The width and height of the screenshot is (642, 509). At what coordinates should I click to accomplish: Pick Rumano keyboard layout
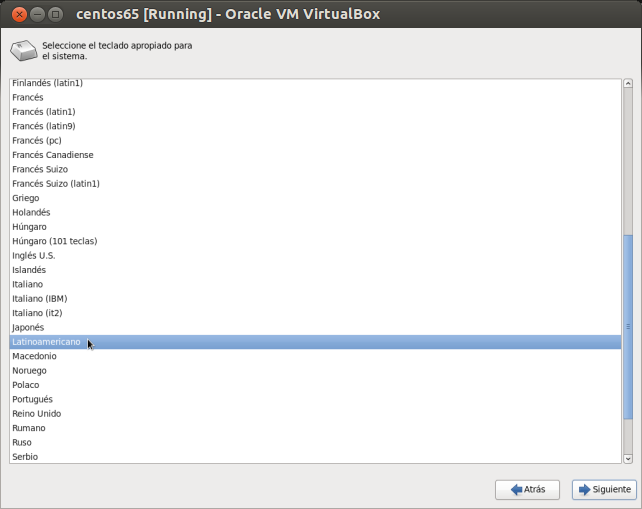click(x=315, y=428)
